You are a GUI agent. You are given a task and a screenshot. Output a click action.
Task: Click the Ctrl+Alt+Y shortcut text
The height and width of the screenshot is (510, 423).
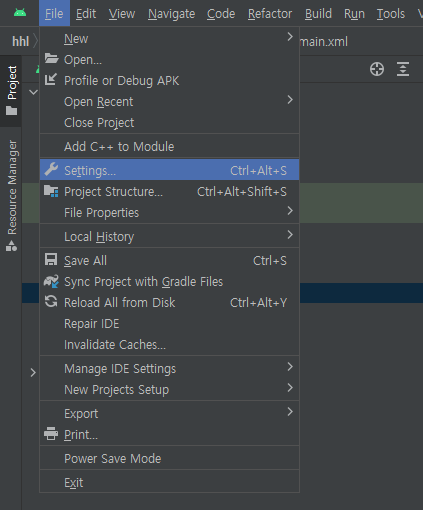(x=258, y=303)
